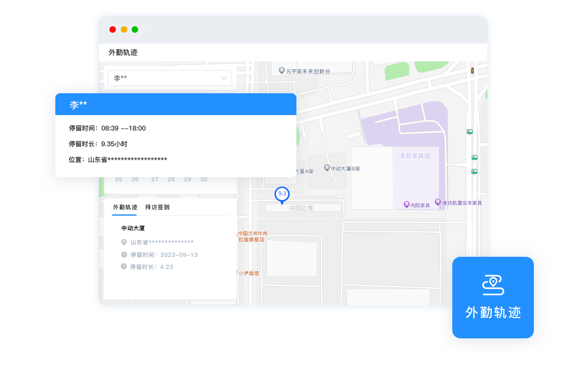Image resolution: width=588 pixels, height=365 pixels.
Task: Click the 中动公寓 map label
Action: (301, 208)
